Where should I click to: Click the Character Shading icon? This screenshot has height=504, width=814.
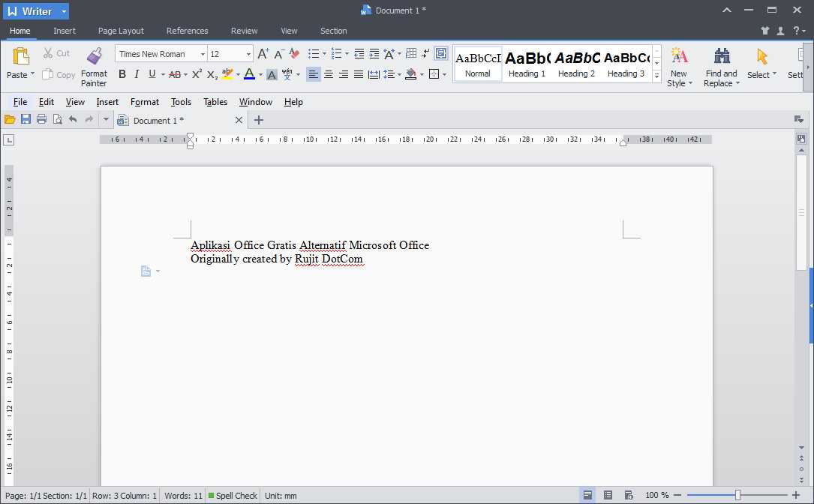point(272,75)
